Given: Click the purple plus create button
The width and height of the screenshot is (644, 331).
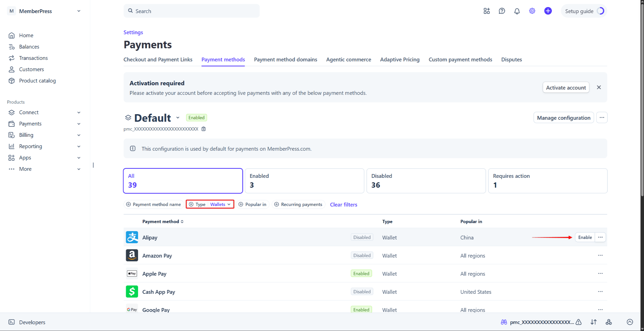Looking at the screenshot, I should 548,11.
